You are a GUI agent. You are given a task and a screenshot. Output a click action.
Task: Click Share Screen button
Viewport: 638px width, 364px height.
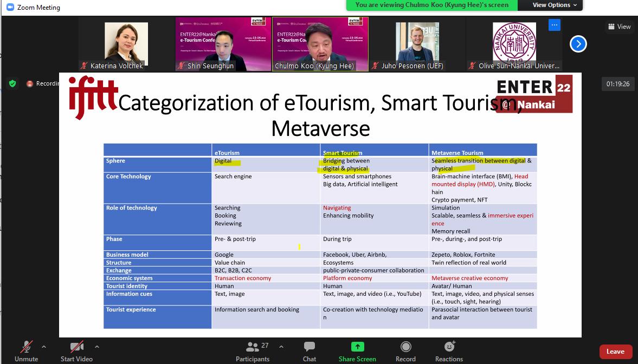point(357,351)
